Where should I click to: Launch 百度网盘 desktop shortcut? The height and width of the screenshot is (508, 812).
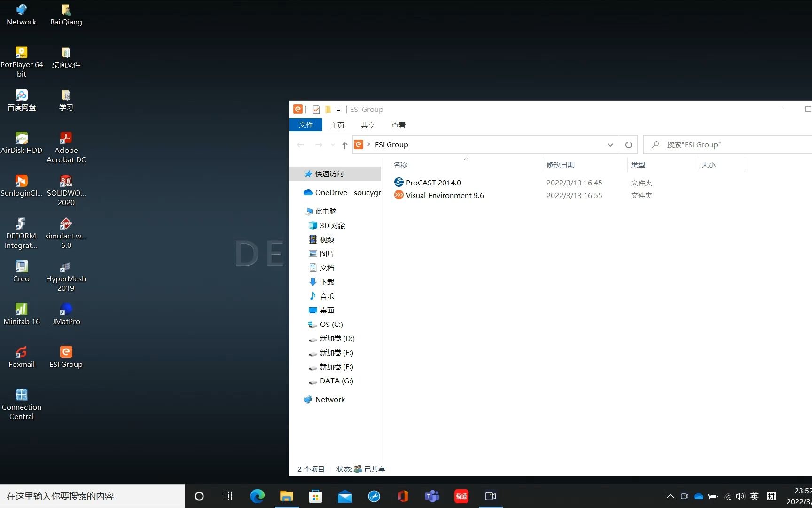(x=22, y=100)
